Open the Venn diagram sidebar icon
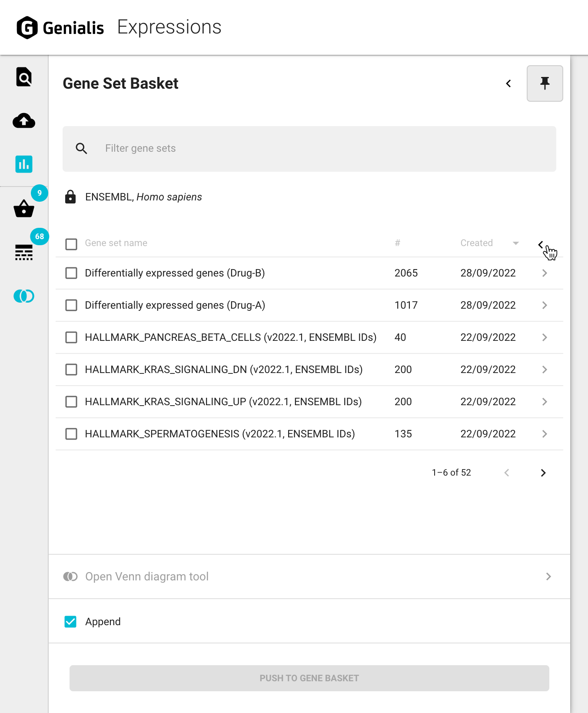 (x=24, y=296)
